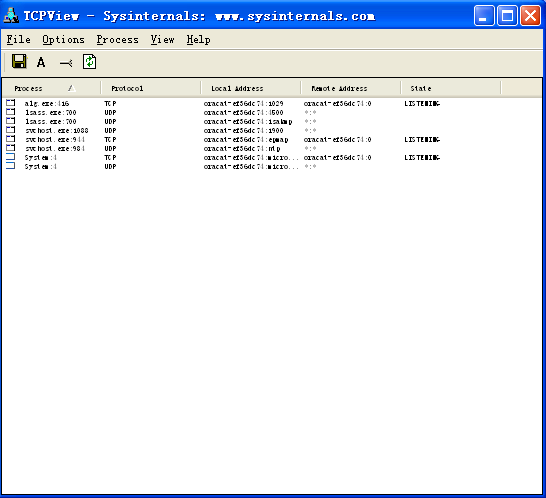This screenshot has width=546, height=498.
Task: Select the svchost.exe process in the ntp row
Action: pyautogui.click(x=55, y=149)
